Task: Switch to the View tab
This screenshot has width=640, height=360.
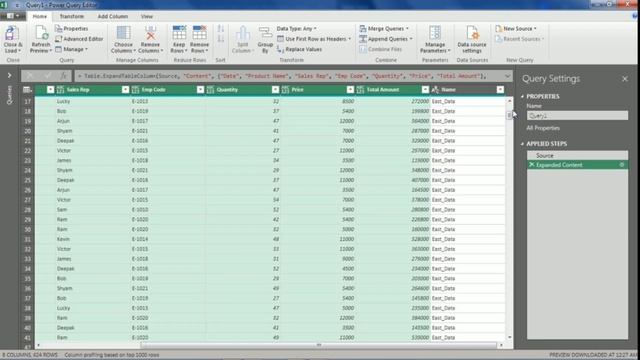Action: click(147, 16)
